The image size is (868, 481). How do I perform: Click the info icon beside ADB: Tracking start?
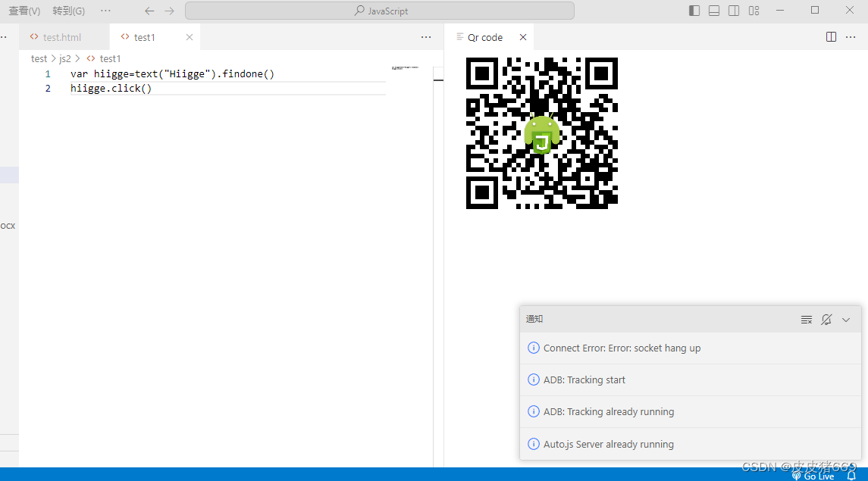[x=534, y=379]
